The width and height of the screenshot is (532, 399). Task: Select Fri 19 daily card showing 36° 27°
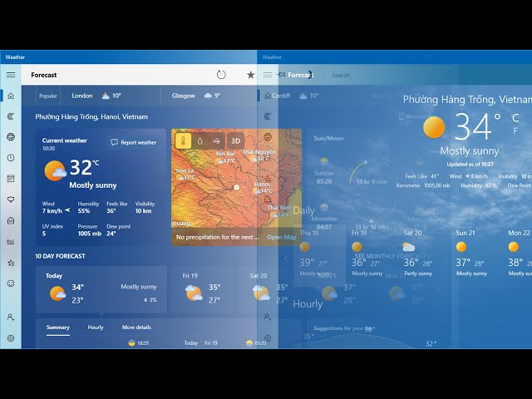tap(367, 253)
